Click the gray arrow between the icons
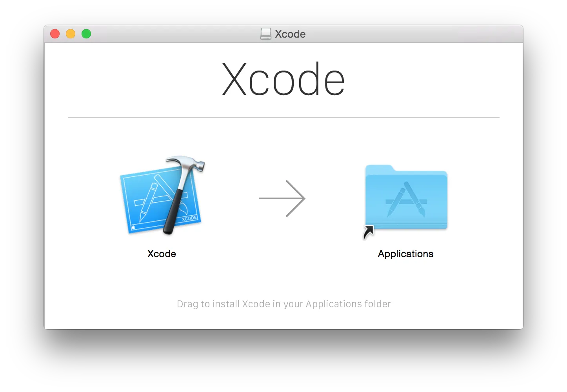 [x=282, y=198]
